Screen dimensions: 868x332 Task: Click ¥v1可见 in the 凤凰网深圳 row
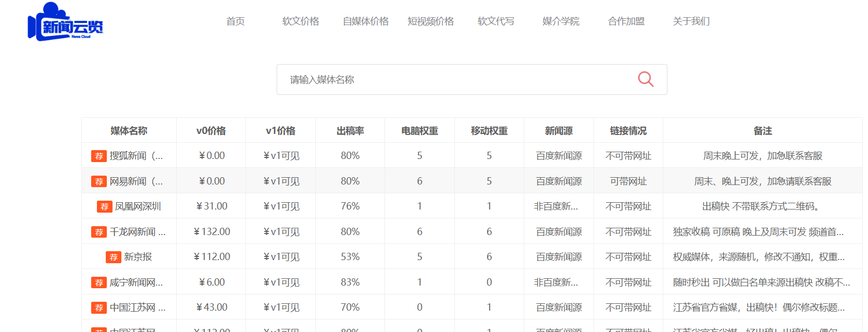281,206
